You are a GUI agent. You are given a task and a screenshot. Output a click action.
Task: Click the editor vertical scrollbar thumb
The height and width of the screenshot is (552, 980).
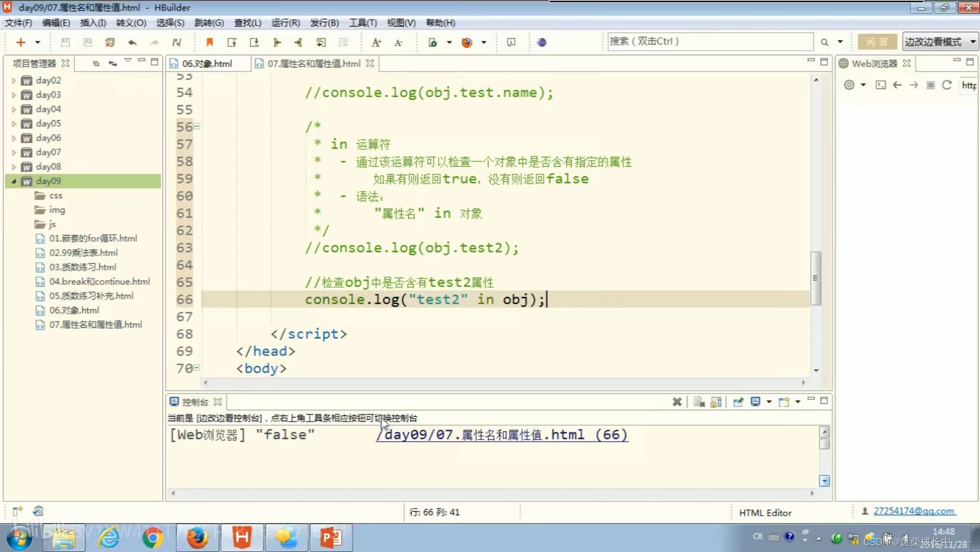click(816, 278)
